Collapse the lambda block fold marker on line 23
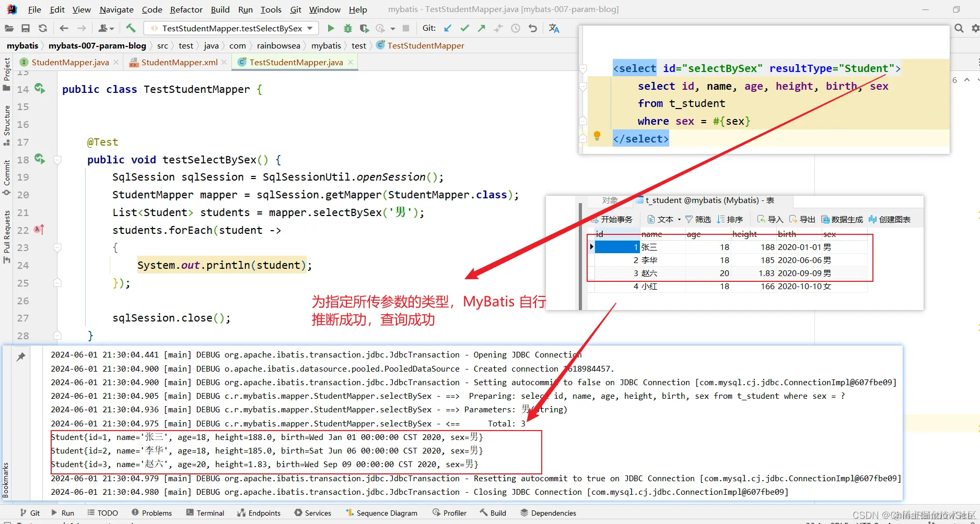 [x=58, y=248]
